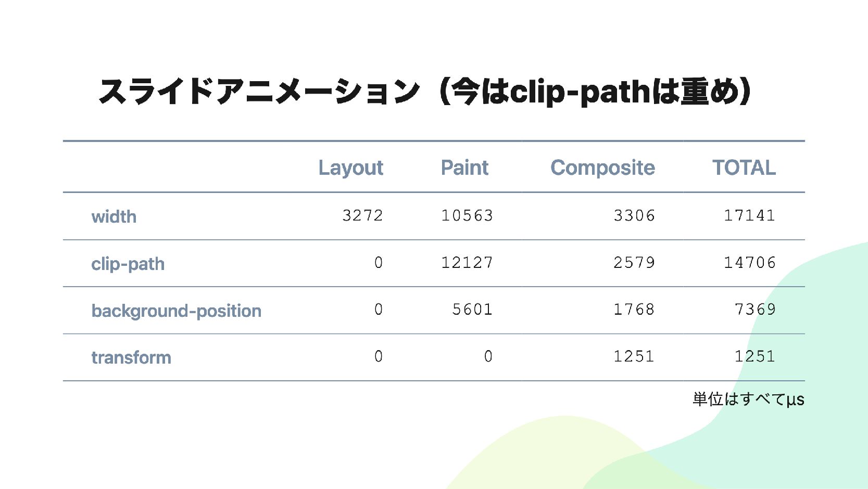Click the slide title about clip-path
The height and width of the screenshot is (489, 868).
coord(424,92)
